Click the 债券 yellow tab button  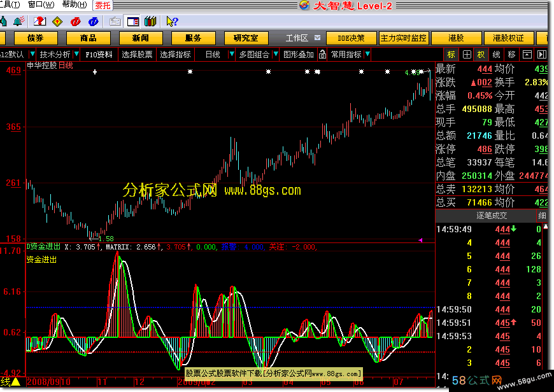click(35, 38)
